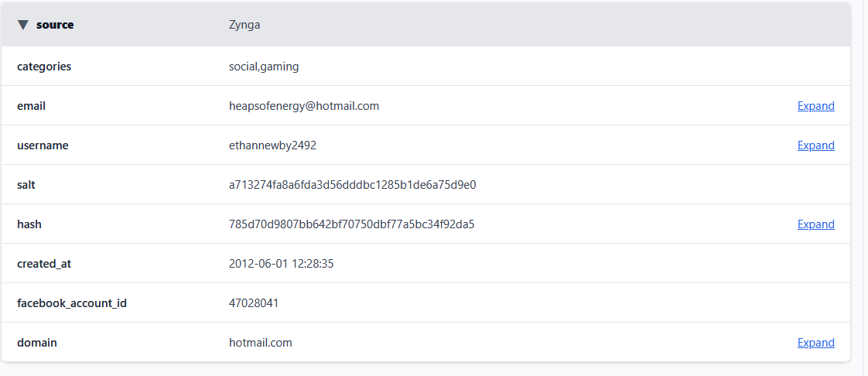Click the bold source header label
Image resolution: width=868 pixels, height=376 pixels.
click(x=55, y=25)
